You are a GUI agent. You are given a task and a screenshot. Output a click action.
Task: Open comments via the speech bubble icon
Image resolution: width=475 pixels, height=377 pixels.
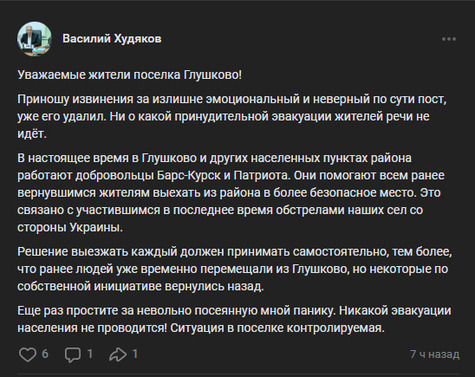tap(73, 355)
